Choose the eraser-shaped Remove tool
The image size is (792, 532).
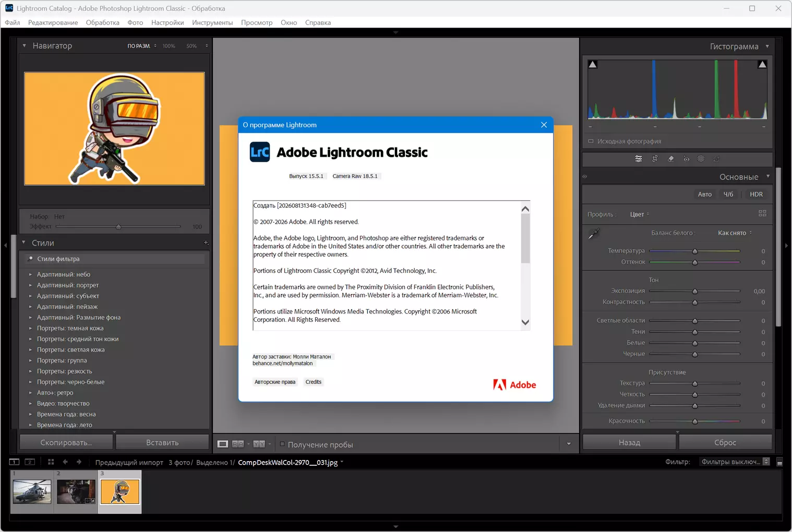[x=671, y=159]
